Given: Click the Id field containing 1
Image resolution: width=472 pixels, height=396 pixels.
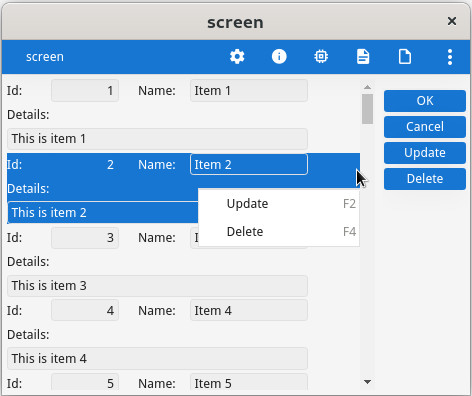Looking at the screenshot, I should (x=85, y=91).
